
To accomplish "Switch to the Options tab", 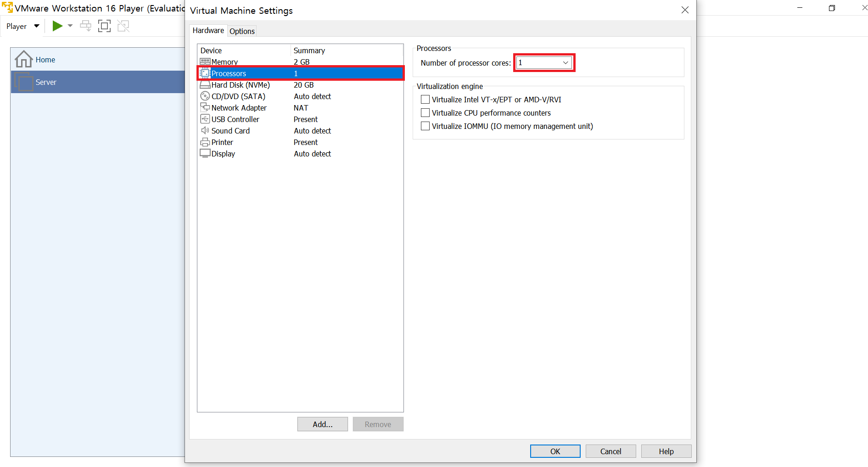I will [242, 31].
